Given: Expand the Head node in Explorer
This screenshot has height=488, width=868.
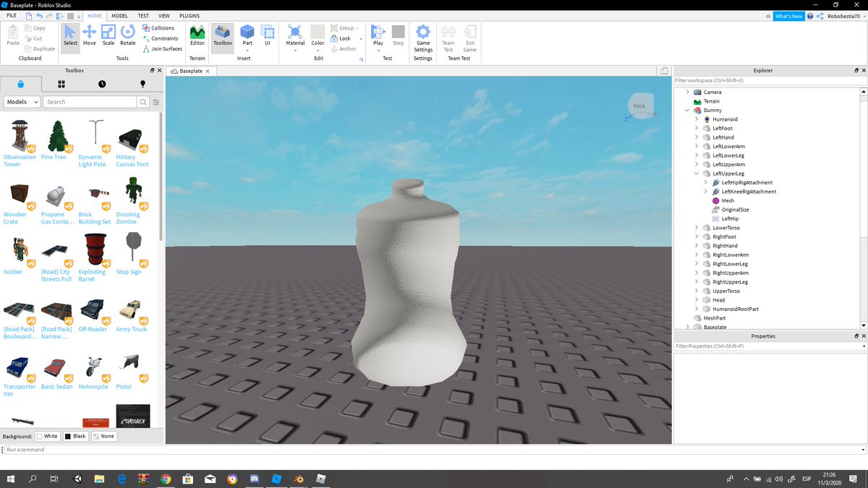Looking at the screenshot, I should [697, 300].
